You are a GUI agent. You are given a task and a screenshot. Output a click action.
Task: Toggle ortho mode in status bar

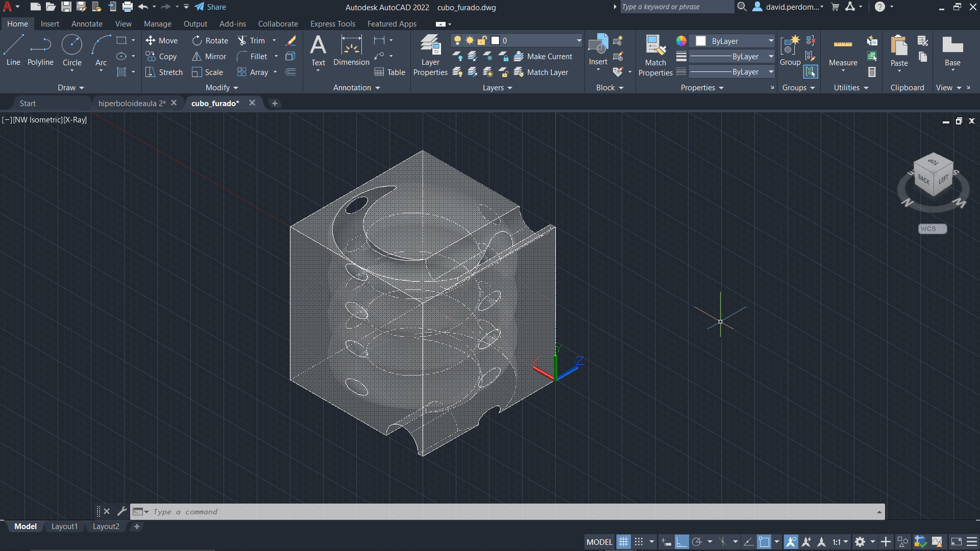point(681,542)
